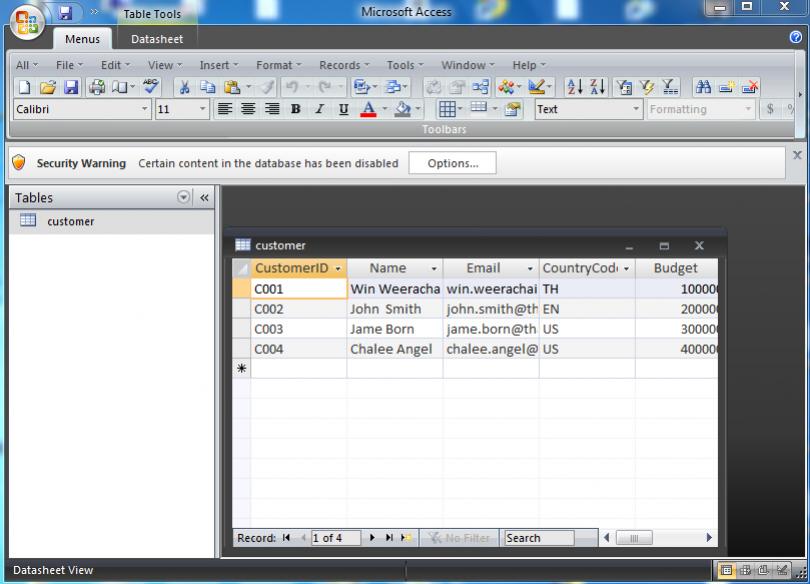Add a new record with toolbar icon
810x584 pixels.
[726, 87]
